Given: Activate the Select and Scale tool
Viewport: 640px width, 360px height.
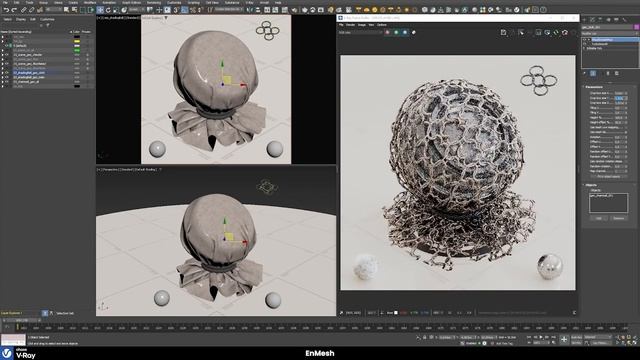Looking at the screenshot, I should point(116,10).
